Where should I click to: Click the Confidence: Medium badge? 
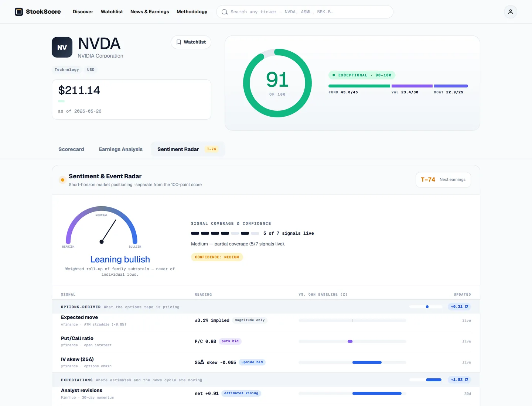coord(217,257)
